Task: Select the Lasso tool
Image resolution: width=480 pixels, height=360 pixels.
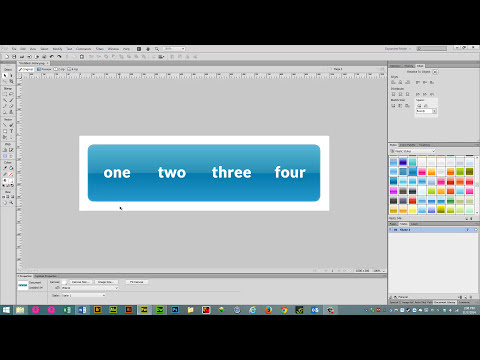Action: point(11,95)
